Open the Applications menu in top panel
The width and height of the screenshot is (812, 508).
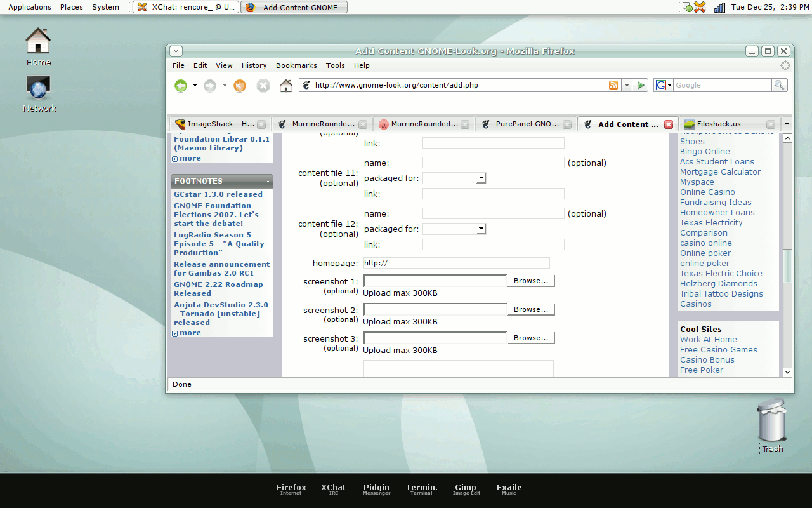[x=29, y=7]
